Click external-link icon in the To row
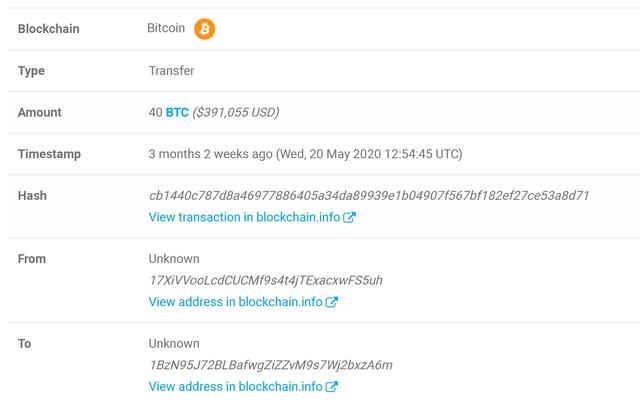 (x=332, y=387)
